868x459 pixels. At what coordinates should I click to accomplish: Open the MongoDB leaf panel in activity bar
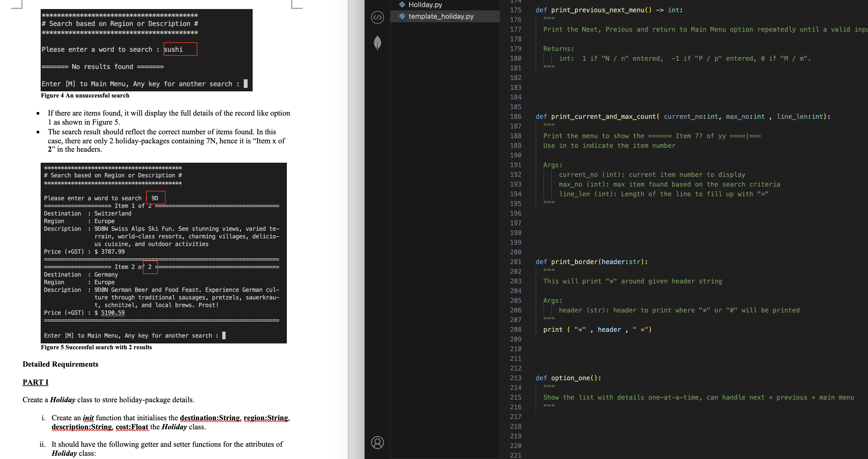[x=378, y=43]
